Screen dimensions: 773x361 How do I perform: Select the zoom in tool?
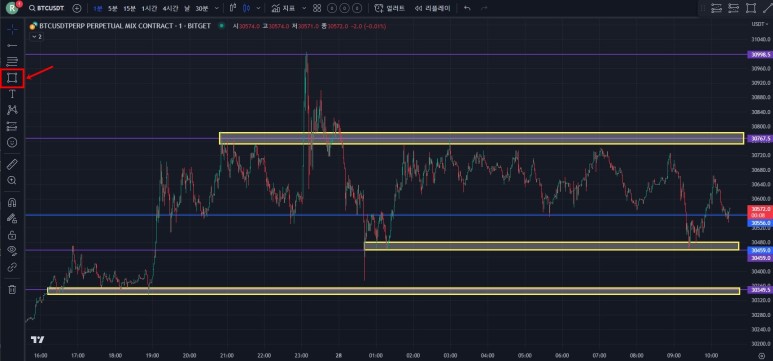coord(12,180)
